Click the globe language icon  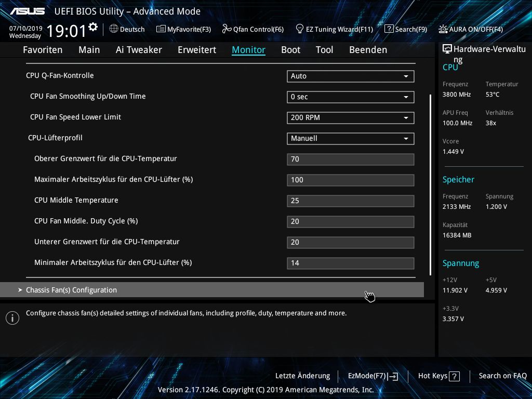click(x=114, y=29)
